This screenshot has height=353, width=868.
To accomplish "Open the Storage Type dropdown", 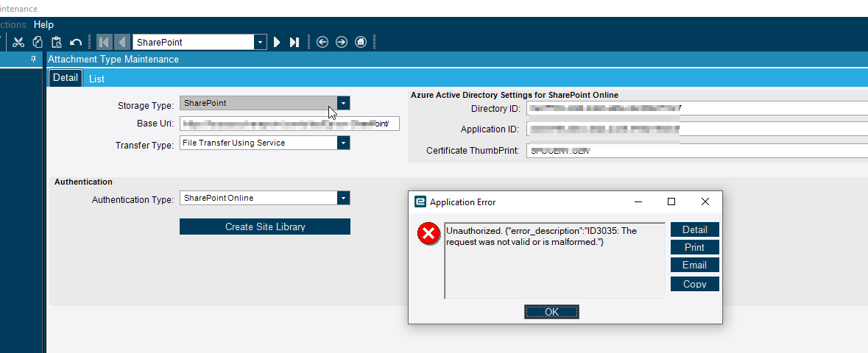I will point(343,103).
